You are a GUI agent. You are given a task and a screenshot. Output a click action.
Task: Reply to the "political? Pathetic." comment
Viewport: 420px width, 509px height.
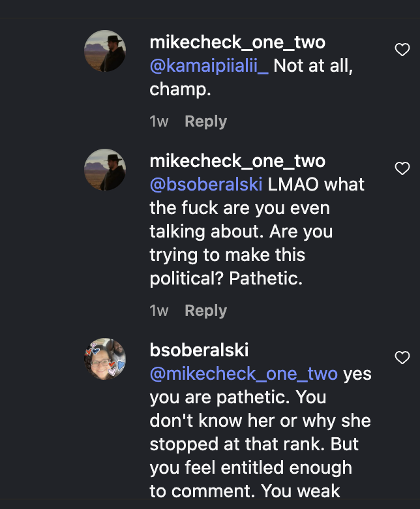(205, 311)
